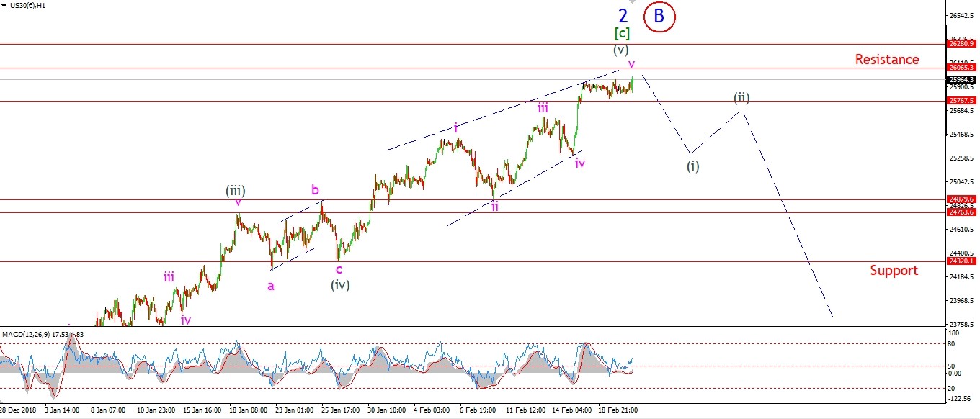Viewport: 980px width, 419px height.
Task: Click the grey (iii) wave label
Action: point(235,191)
